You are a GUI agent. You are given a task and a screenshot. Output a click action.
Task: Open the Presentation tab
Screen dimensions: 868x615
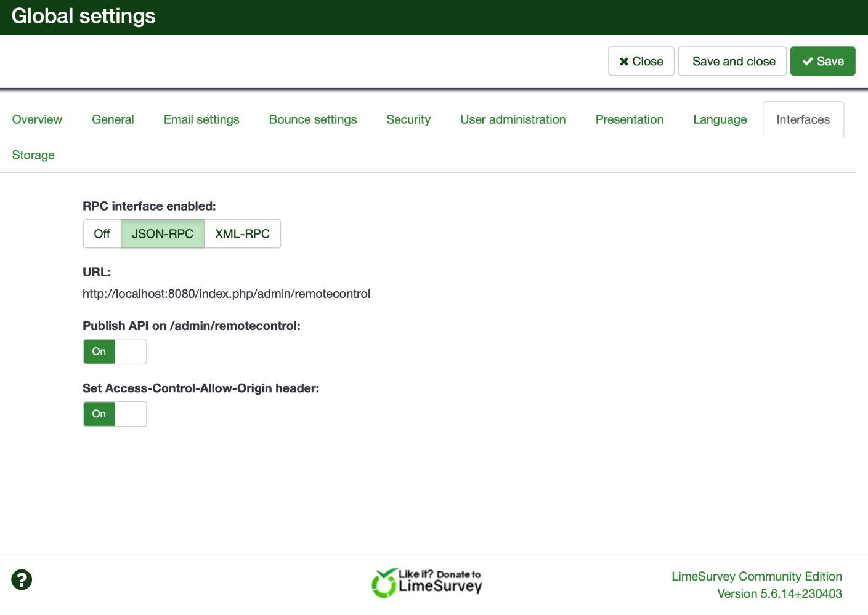click(x=630, y=119)
